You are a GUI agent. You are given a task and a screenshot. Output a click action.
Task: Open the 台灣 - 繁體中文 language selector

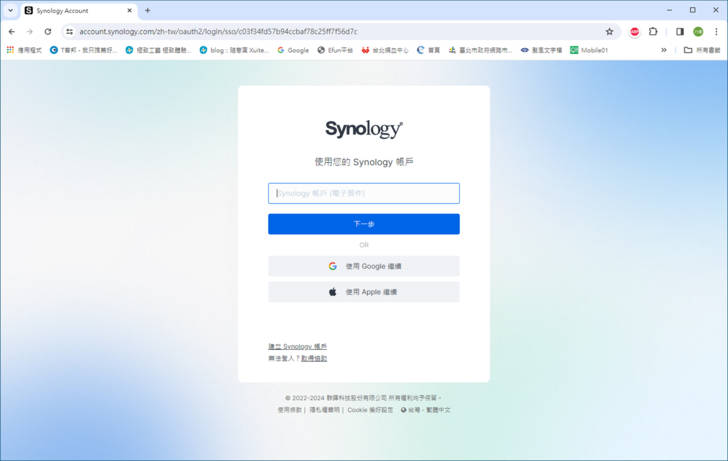pos(425,410)
